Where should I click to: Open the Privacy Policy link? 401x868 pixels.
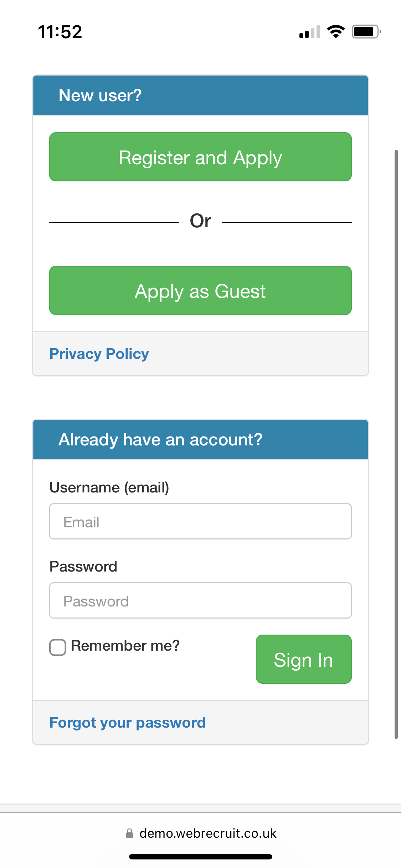point(99,354)
